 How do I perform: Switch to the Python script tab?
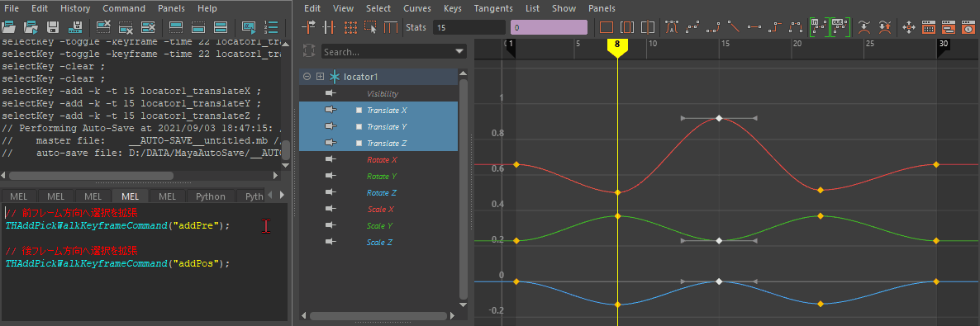tap(210, 196)
